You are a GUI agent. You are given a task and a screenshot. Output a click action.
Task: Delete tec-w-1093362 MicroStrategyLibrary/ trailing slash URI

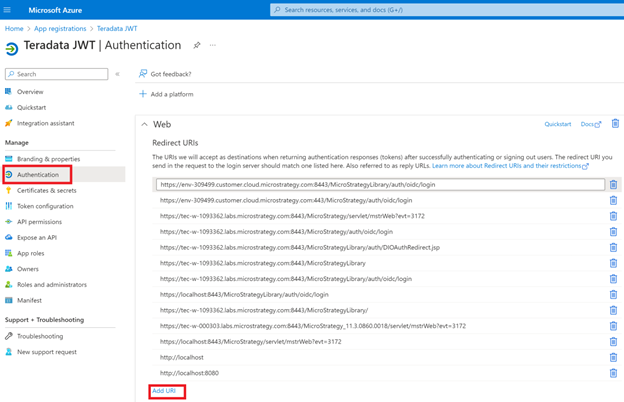coord(613,310)
